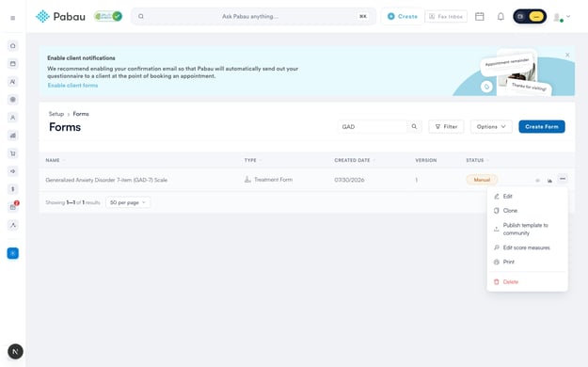This screenshot has width=588, height=367.
Task: Click the Ask Pabau anything search field
Action: pyautogui.click(x=253, y=17)
